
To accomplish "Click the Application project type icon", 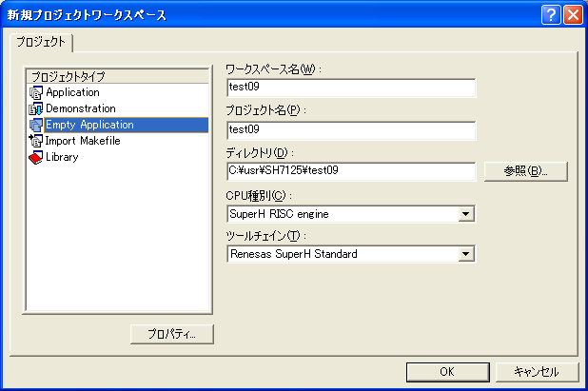I will coord(36,93).
